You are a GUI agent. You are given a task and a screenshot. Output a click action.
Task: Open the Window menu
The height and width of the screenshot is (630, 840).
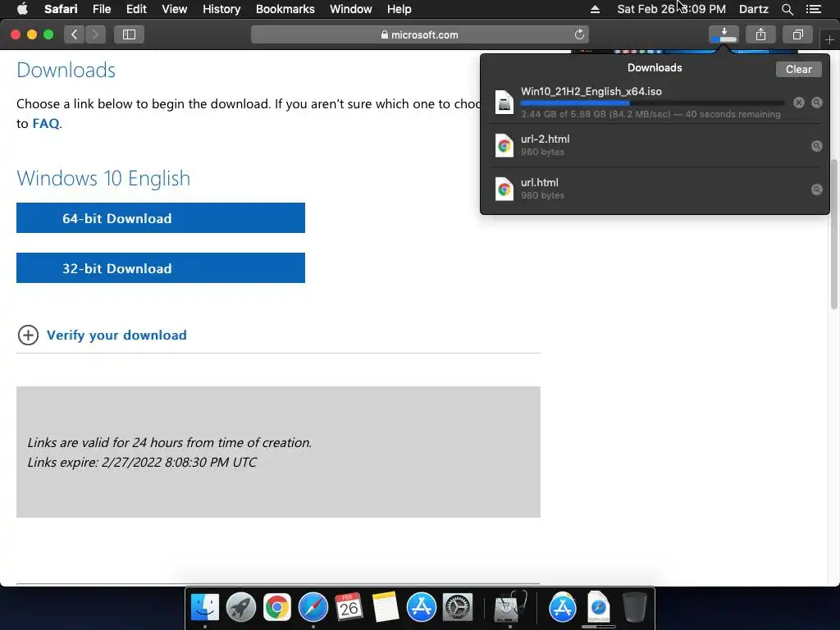tap(351, 9)
